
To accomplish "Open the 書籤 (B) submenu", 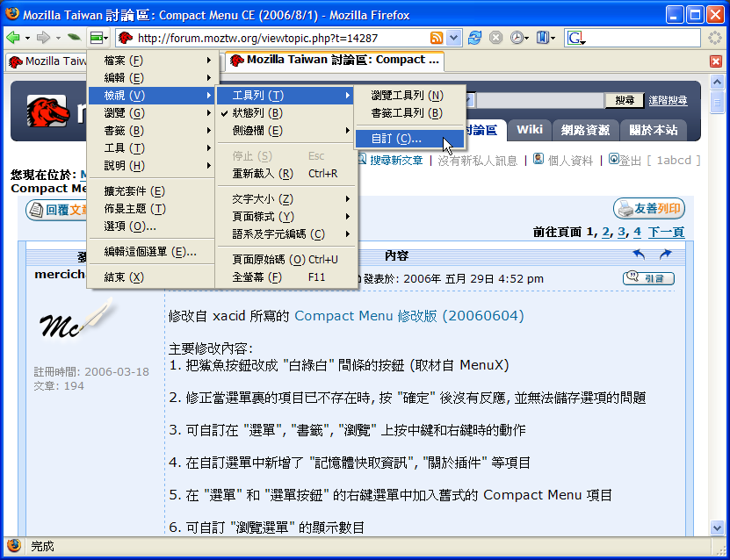I will [151, 131].
